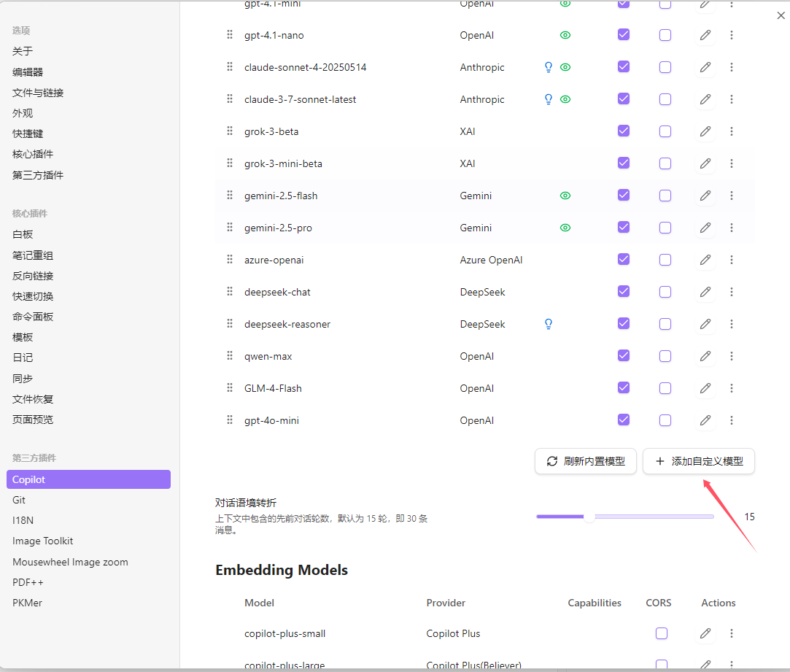Open more options for copilot-plus-small
Image resolution: width=790 pixels, height=672 pixels.
tap(732, 633)
